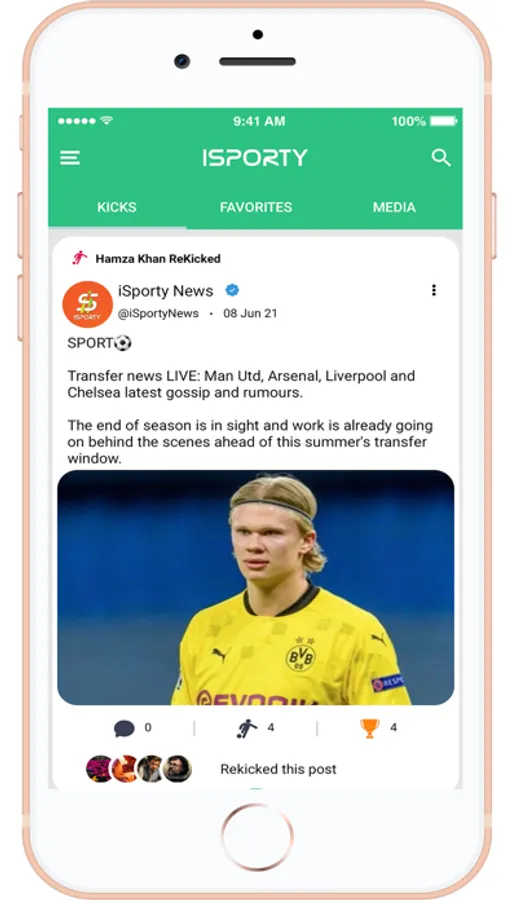Viewport: 507px width, 900px height.
Task: Tap the search magnifier icon
Action: coord(441,158)
